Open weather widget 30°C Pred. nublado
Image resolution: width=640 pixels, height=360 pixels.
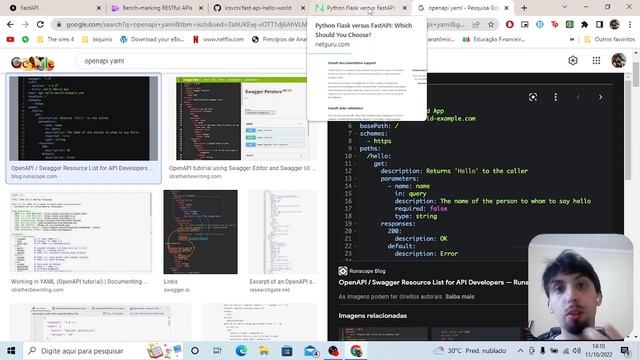pos(469,351)
